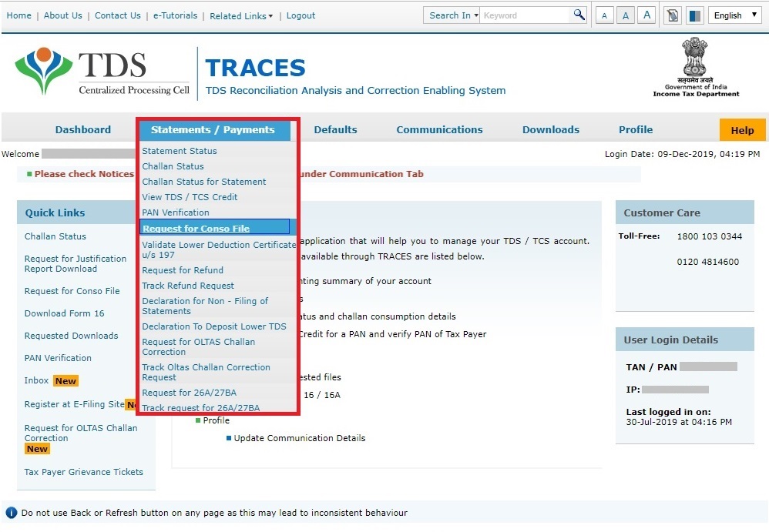This screenshot has height=532, width=769.
Task: Open the Search In dropdown
Action: click(452, 15)
